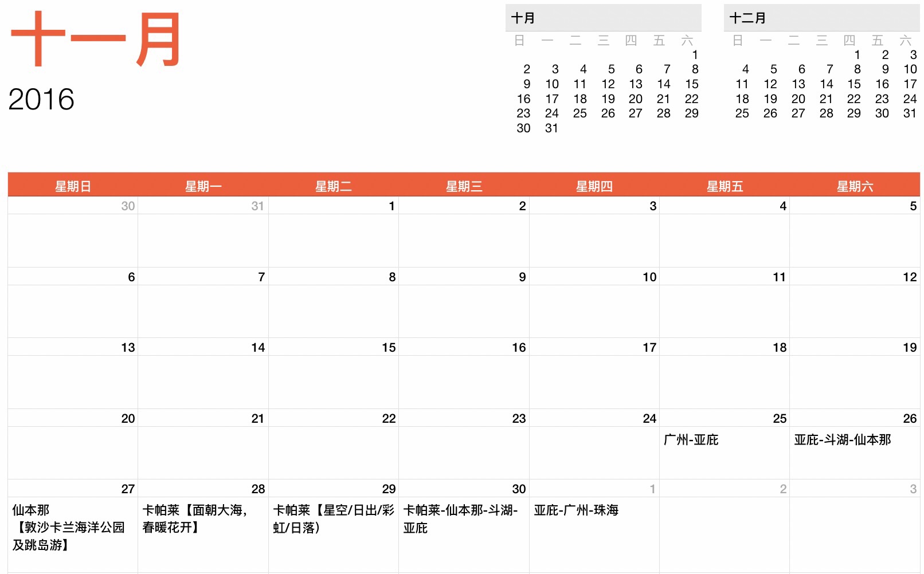Click day 31 in the October mini calendar
The image size is (924, 574).
pyautogui.click(x=551, y=128)
